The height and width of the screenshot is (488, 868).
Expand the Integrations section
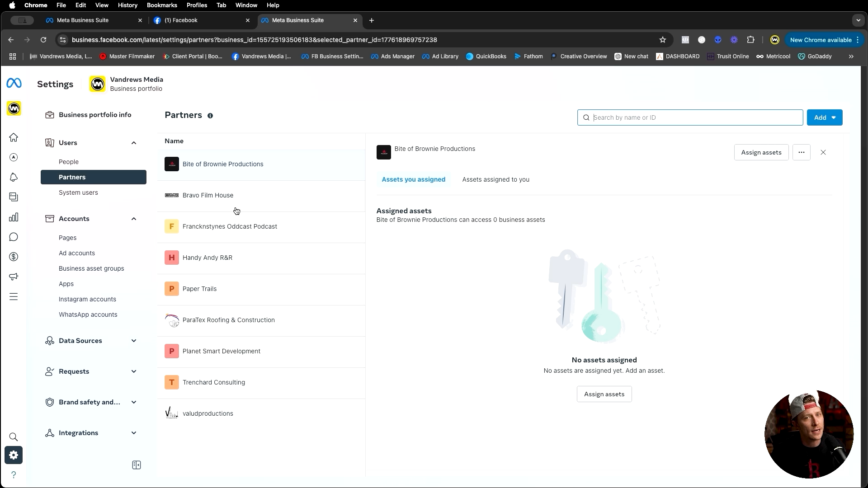tap(134, 433)
